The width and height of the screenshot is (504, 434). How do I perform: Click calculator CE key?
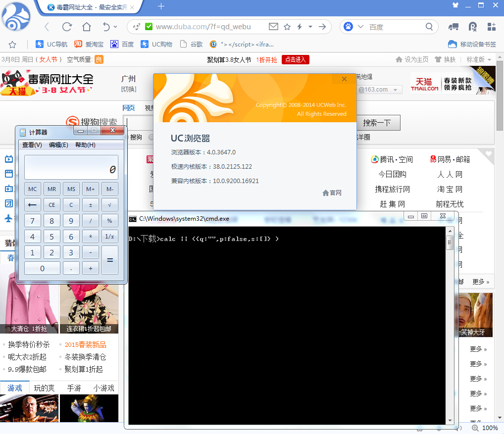coord(52,205)
